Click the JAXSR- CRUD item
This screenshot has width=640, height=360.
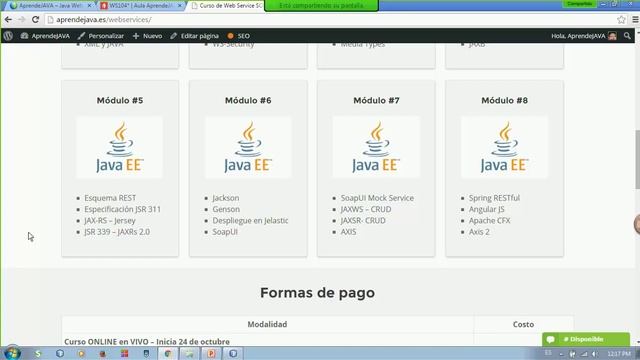[x=363, y=220]
